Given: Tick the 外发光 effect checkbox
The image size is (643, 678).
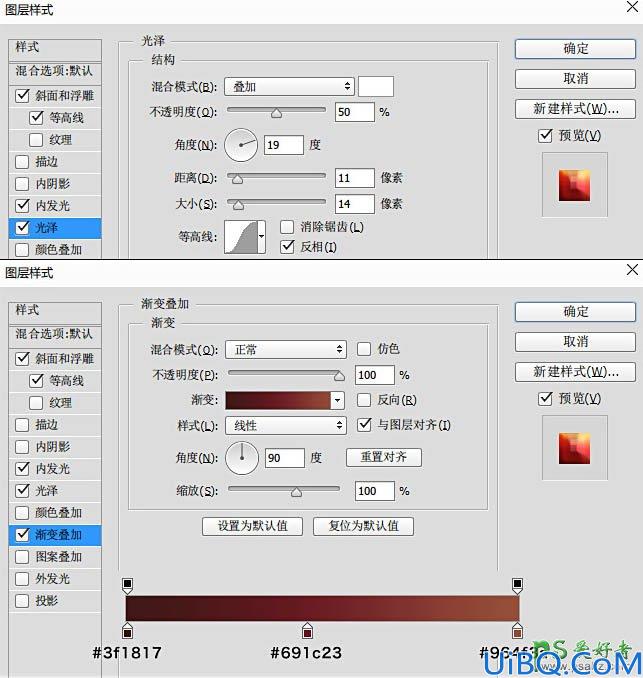Looking at the screenshot, I should [22, 579].
